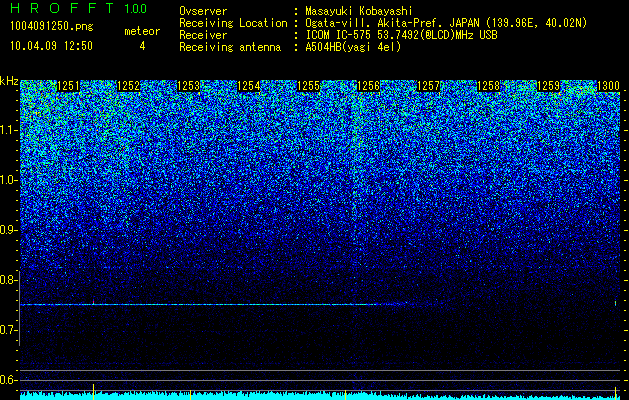The height and width of the screenshot is (400, 629).
Task: Click the A504HB(yagi 4el) antenna text
Action: coord(353,47)
